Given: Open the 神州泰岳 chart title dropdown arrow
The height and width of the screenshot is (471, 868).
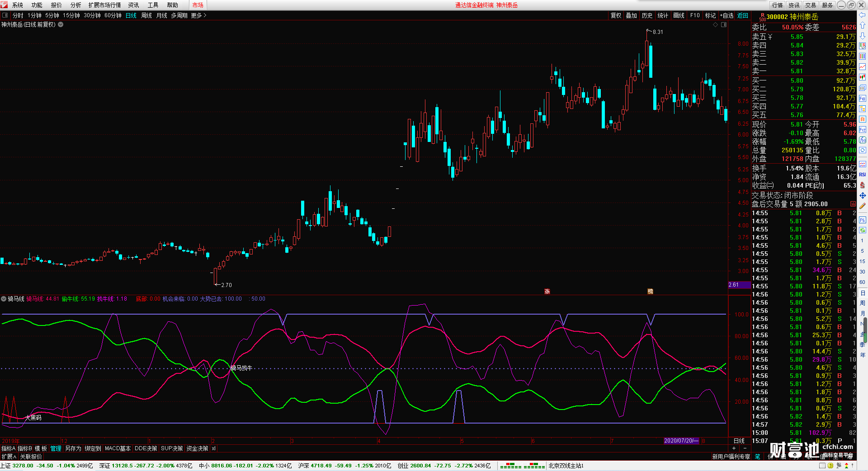Looking at the screenshot, I should [61, 25].
